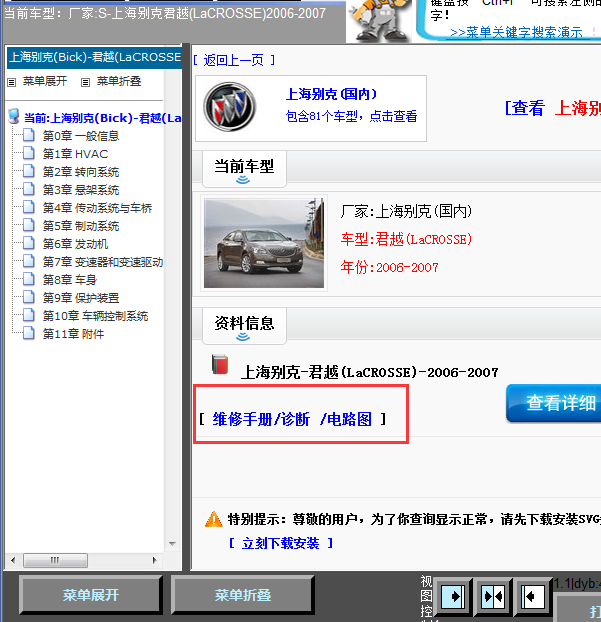601x622 pixels.
Task: Click the 资料信息 section tab
Action: (x=244, y=326)
